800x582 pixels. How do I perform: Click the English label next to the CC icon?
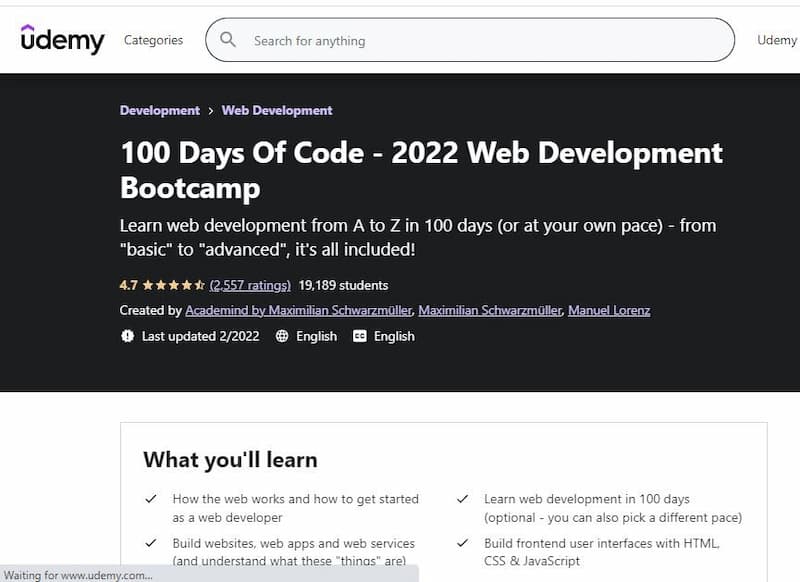[x=394, y=336]
